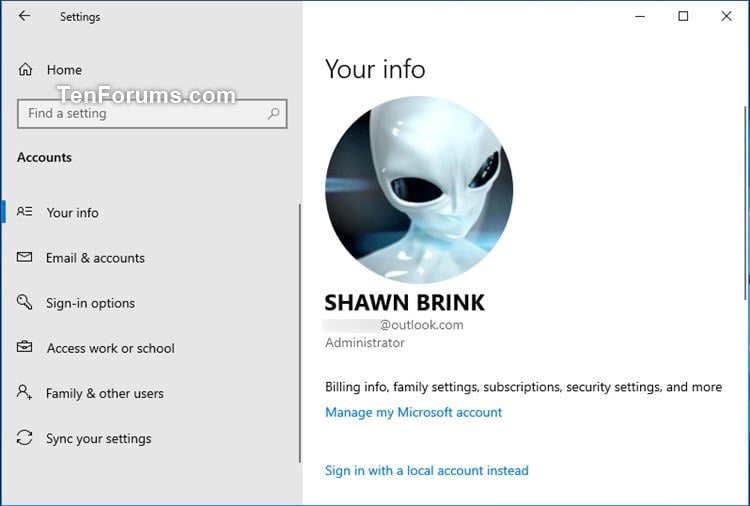Open Email & accounts section
The height and width of the screenshot is (506, 750).
pyautogui.click(x=95, y=258)
